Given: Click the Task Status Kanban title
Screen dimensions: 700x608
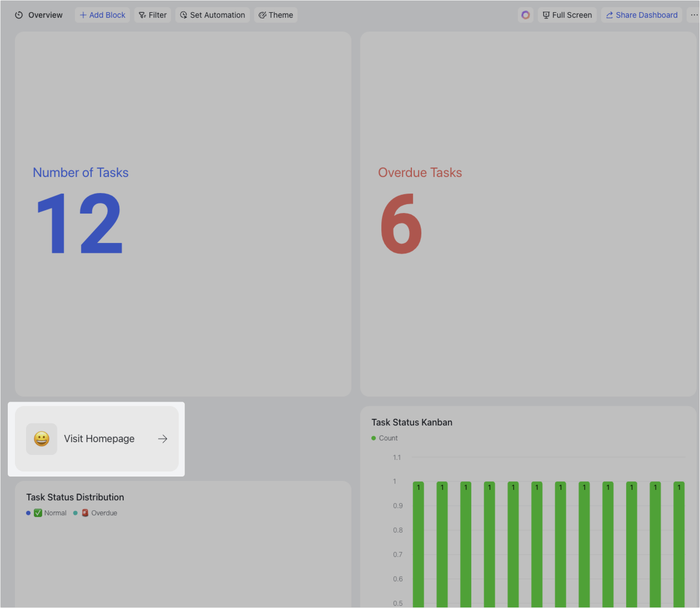Looking at the screenshot, I should pos(412,422).
